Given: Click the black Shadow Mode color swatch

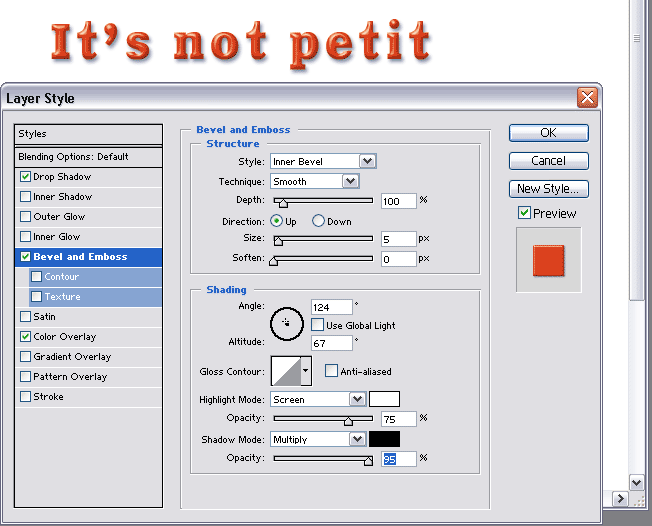Looking at the screenshot, I should [385, 439].
